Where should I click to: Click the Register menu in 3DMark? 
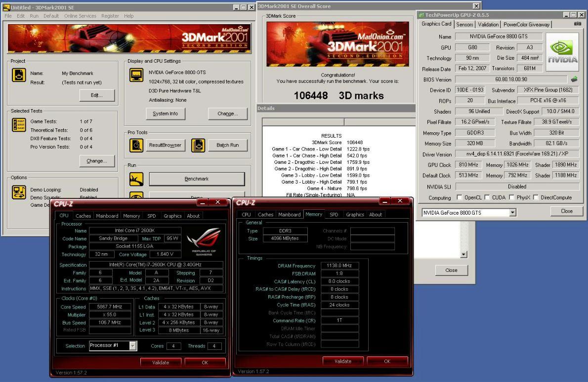tap(110, 16)
